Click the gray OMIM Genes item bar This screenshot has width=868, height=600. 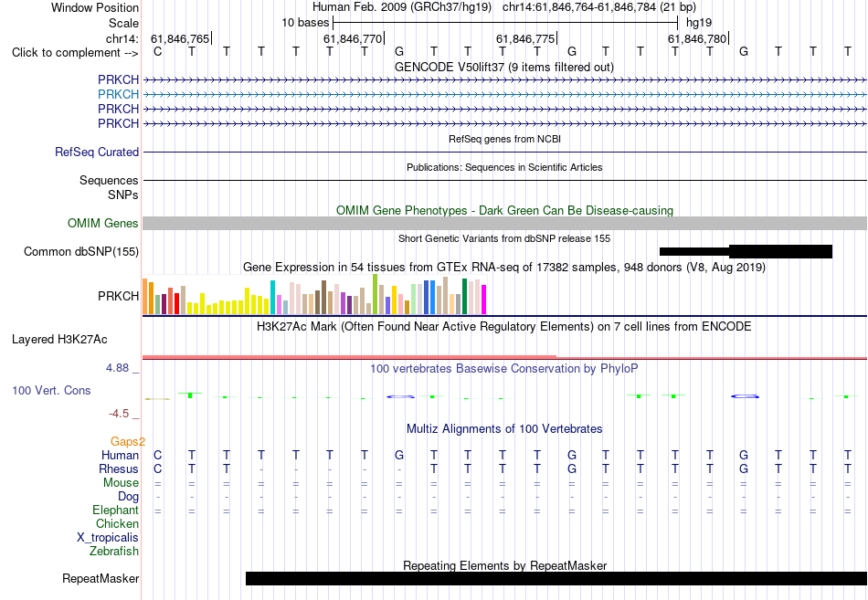pos(504,223)
